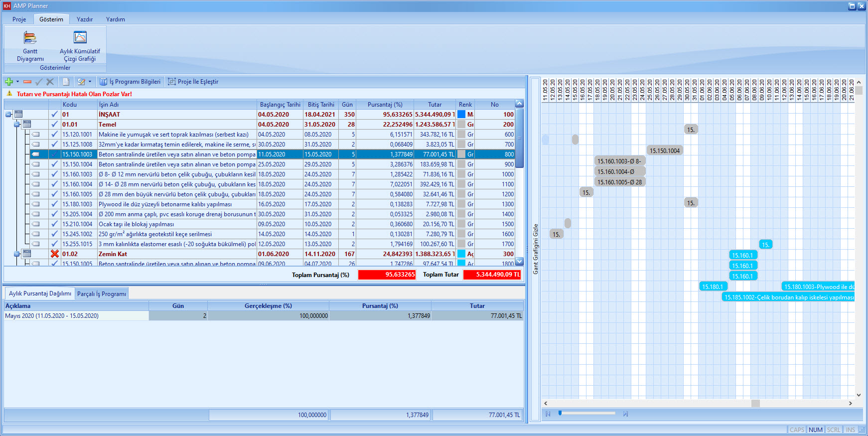Toggle the check mark on İNŞAAT row

[55, 115]
